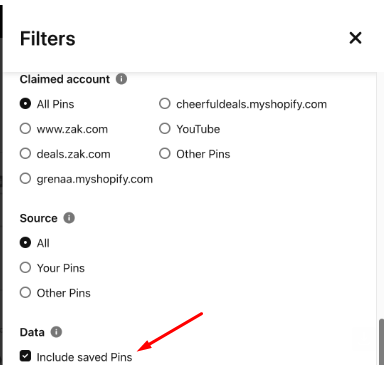Click info icon next to Claimed account

point(121,79)
